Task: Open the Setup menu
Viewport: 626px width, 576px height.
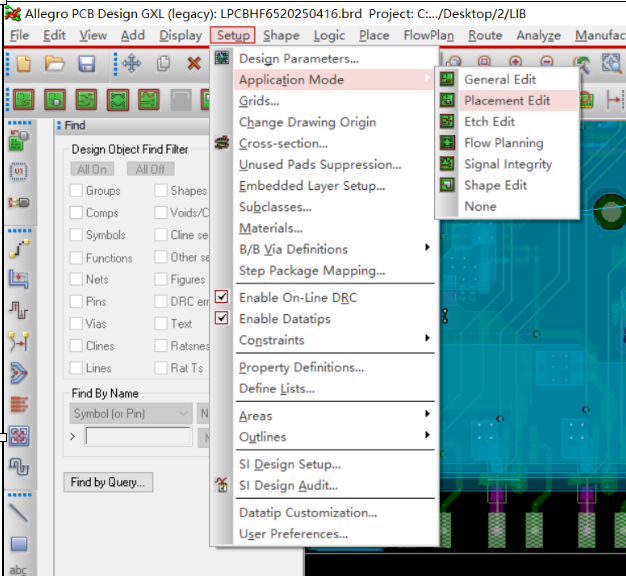Action: tap(233, 36)
